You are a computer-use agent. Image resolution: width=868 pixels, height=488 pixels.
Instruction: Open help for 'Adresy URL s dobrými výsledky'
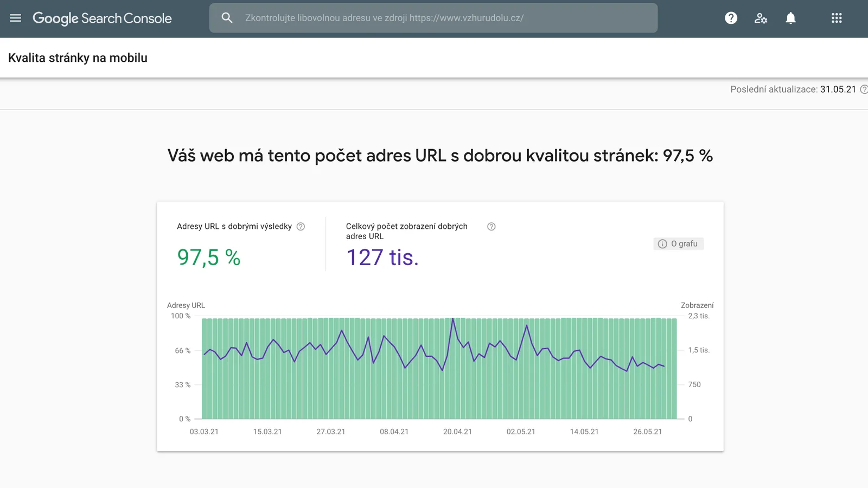[x=301, y=226]
